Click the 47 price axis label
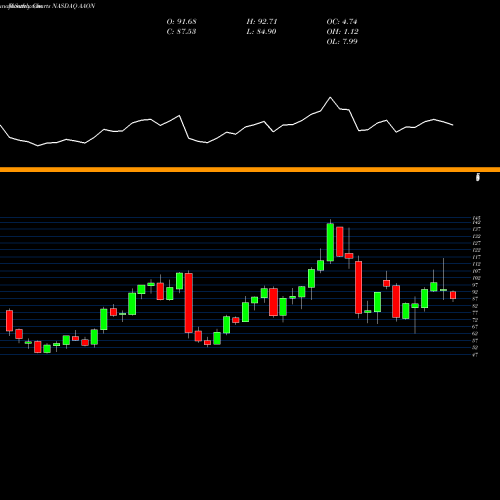This screenshot has height=500, width=500. [475, 355]
